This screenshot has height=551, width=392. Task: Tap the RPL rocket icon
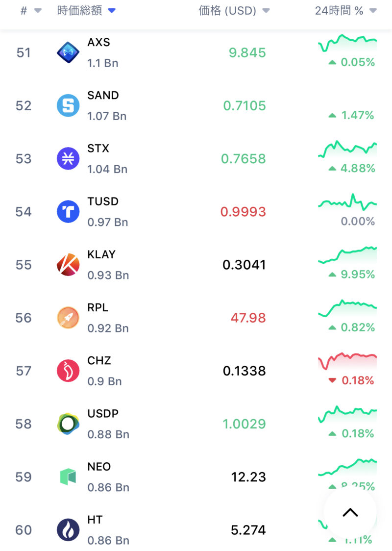[x=68, y=318]
